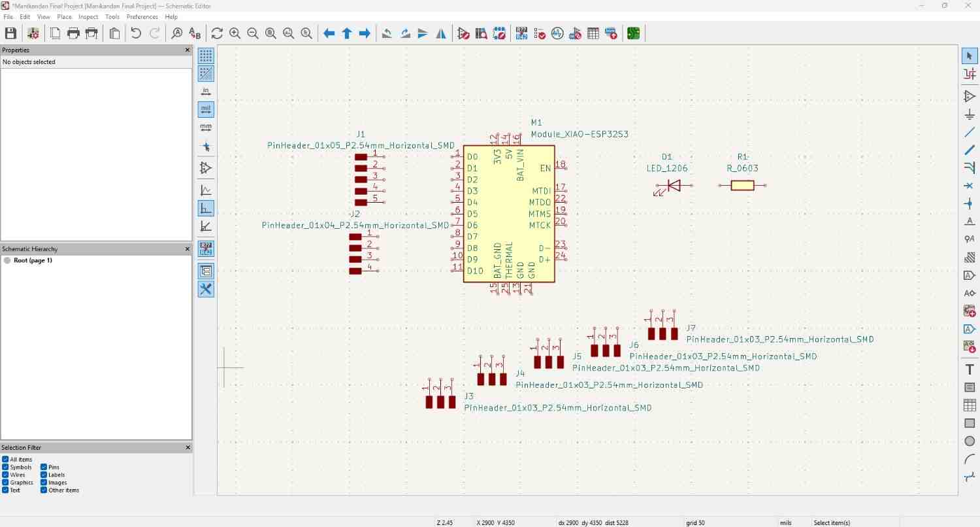The height and width of the screenshot is (527, 980).
Task: Open the Simulator
Action: coord(557,33)
